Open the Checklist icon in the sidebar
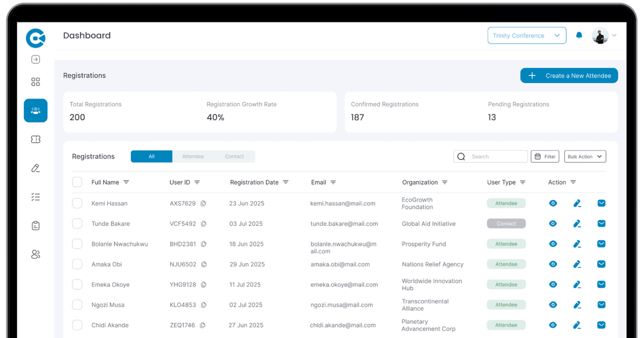 pyautogui.click(x=35, y=197)
